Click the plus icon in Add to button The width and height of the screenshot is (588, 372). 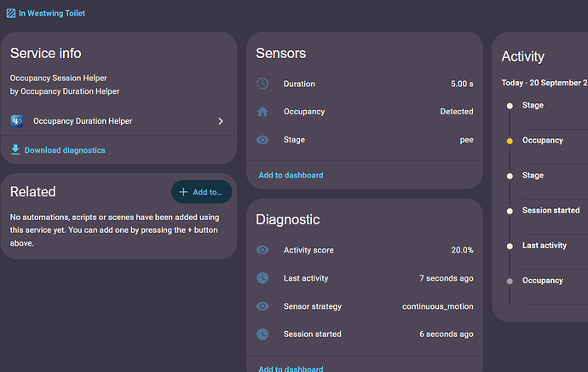click(x=183, y=192)
